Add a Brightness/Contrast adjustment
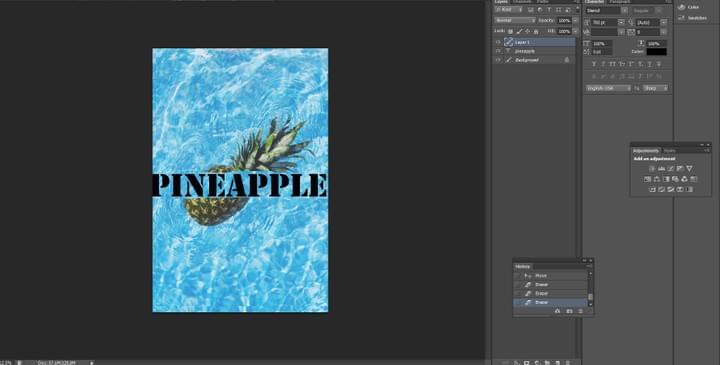This screenshot has height=365, width=720. pos(652,169)
